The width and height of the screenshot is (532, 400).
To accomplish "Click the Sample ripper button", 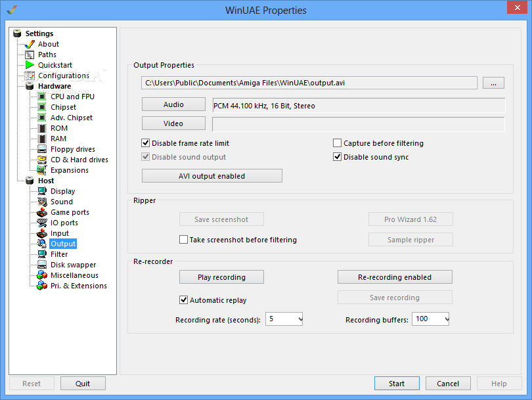I will click(x=410, y=240).
